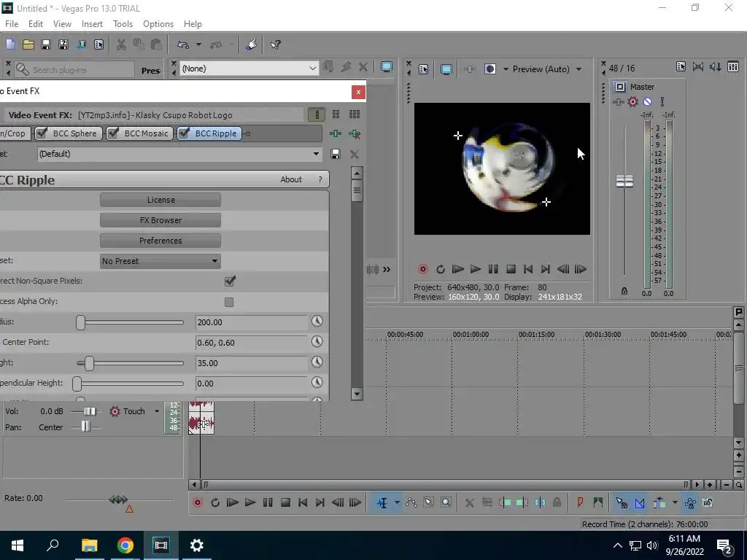Viewport: 747px width, 560px height.
Task: Open the Auto Ripple mode dropdown arrow
Action: tap(674, 502)
